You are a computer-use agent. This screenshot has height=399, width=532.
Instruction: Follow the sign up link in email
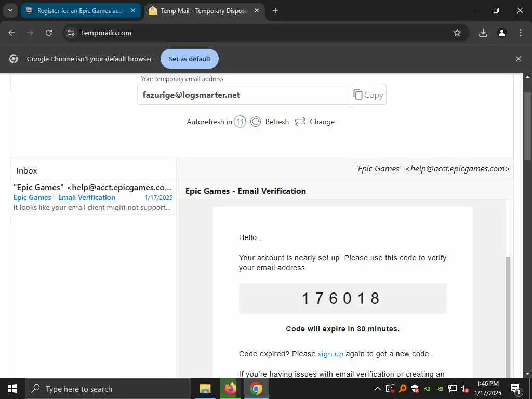(x=330, y=354)
